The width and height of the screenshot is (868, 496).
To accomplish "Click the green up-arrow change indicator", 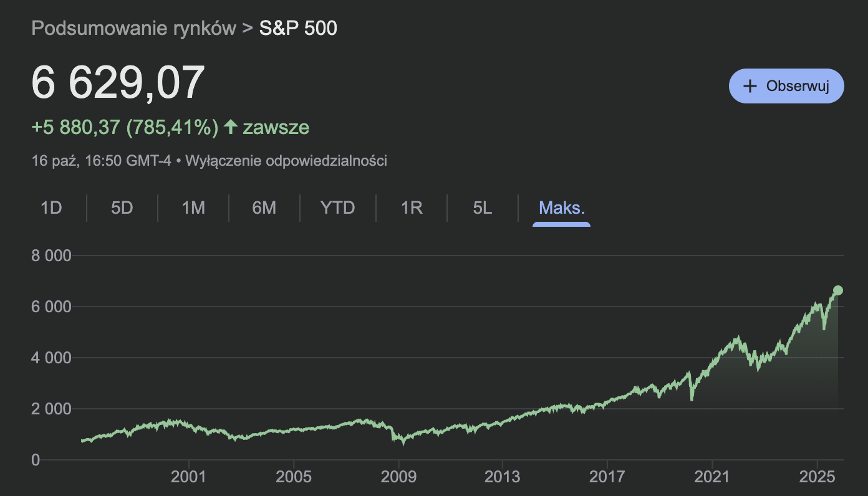I will click(x=231, y=127).
